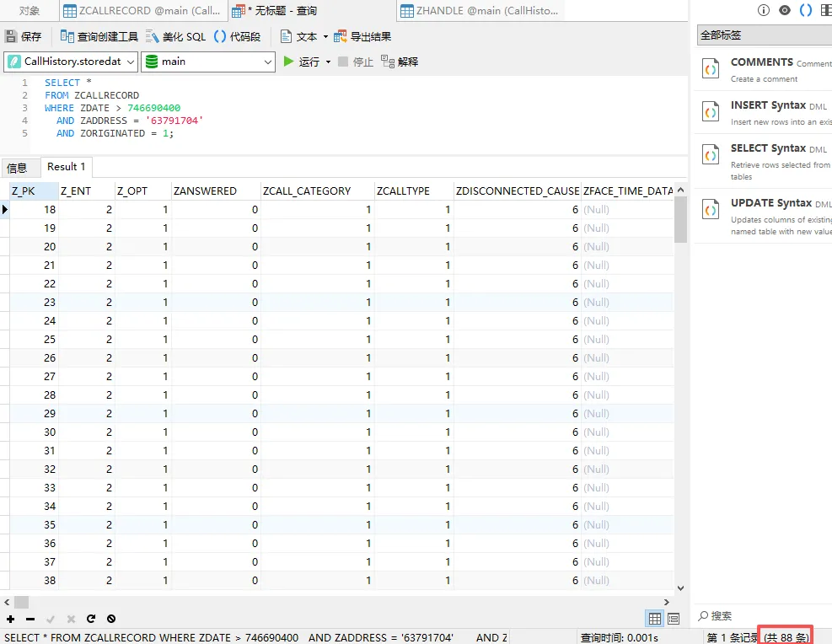Screen dimensions: 832x644
Task: Click the info (i) icon top right
Action: tap(764, 10)
